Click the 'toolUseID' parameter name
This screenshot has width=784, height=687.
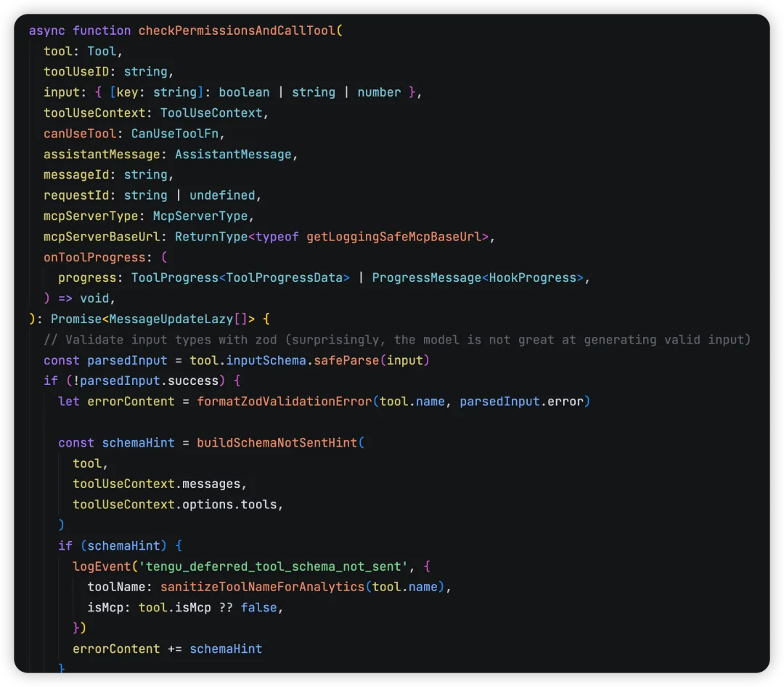click(x=76, y=72)
